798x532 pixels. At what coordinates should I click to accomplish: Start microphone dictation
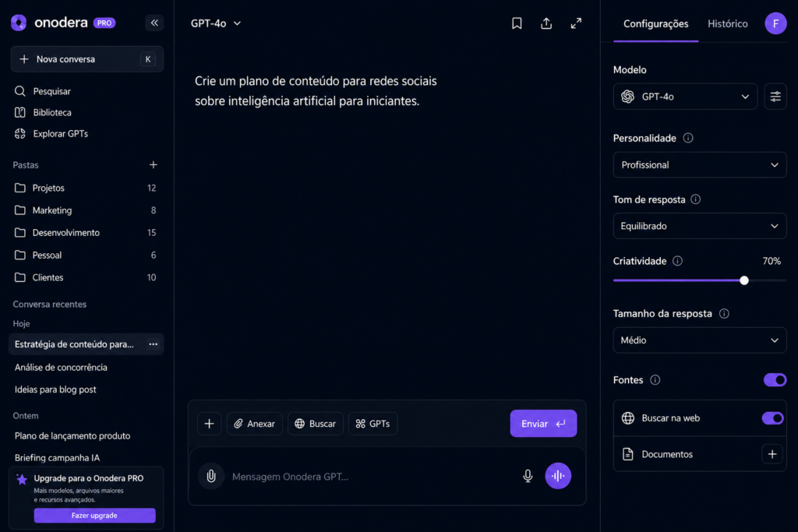coord(528,476)
